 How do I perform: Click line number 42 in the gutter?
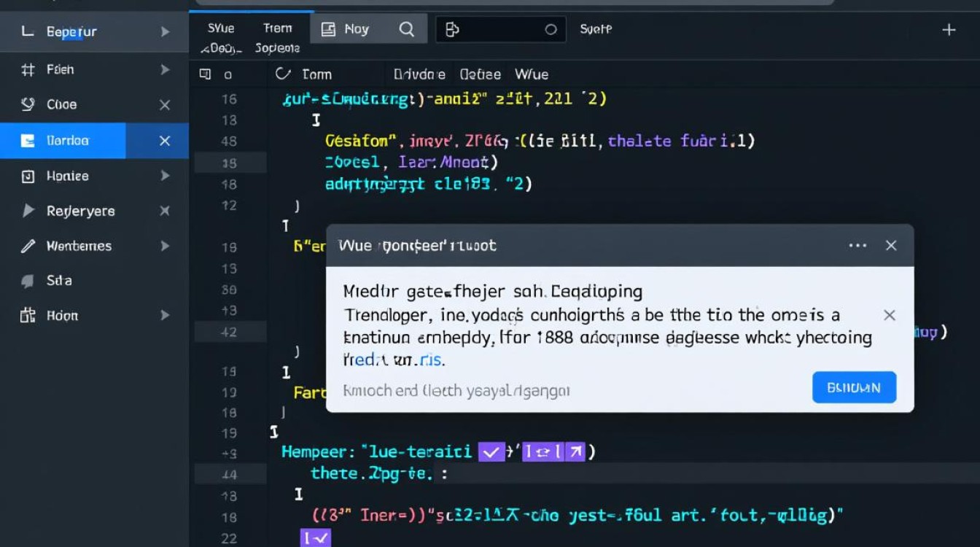pos(228,332)
